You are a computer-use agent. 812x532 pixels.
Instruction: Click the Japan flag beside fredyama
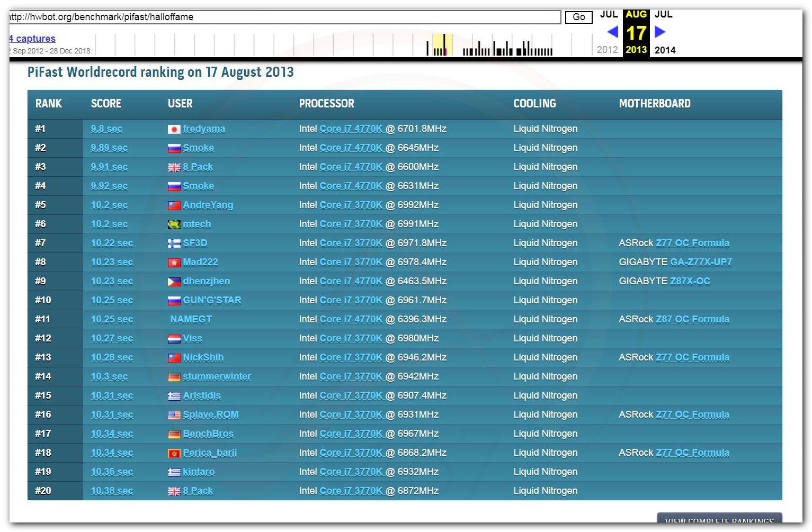point(174,129)
